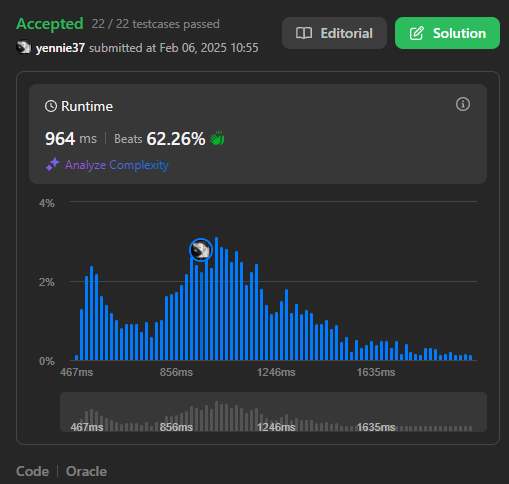Click the submission date Feb 06, 2025 10:55
The width and height of the screenshot is (509, 484).
click(209, 48)
